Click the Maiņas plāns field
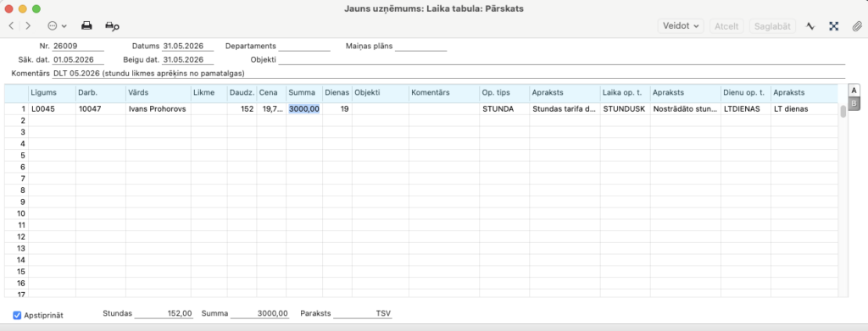This screenshot has width=868, height=331. pyautogui.click(x=420, y=47)
